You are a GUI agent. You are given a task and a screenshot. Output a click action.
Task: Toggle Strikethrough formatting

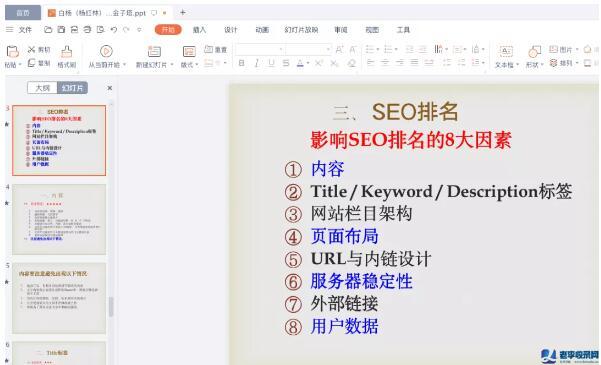[286, 63]
